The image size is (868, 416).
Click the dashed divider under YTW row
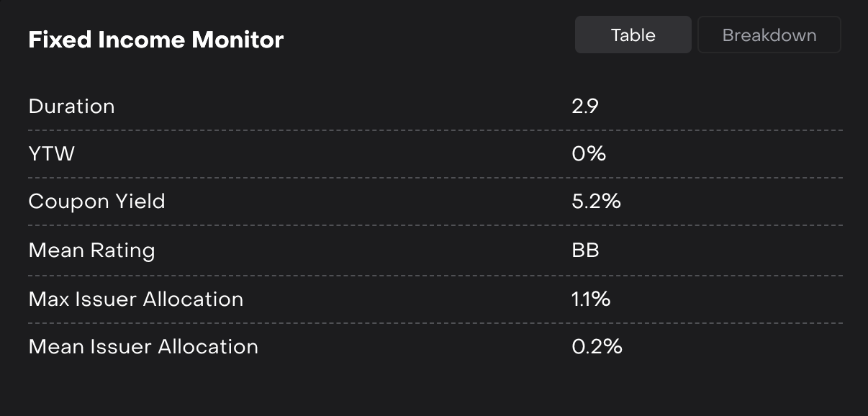click(435, 178)
